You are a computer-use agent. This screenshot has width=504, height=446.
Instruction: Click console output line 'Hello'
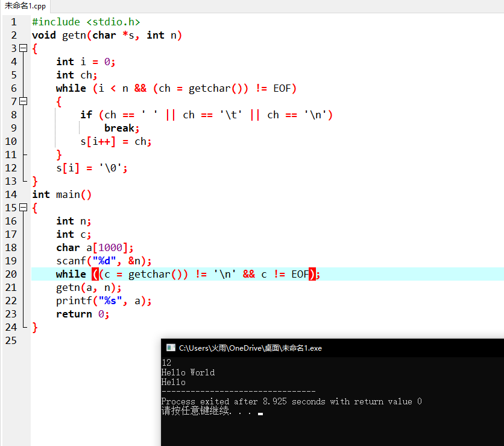tap(174, 382)
